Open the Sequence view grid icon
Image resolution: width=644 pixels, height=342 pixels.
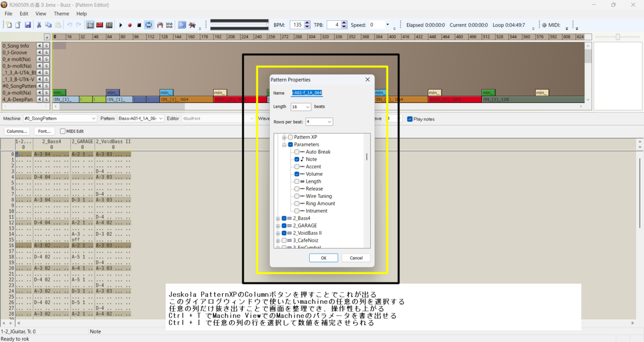click(x=109, y=25)
